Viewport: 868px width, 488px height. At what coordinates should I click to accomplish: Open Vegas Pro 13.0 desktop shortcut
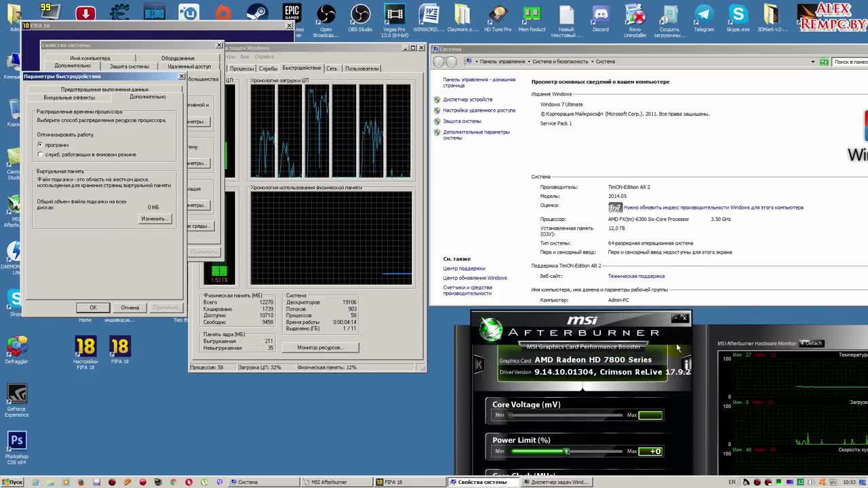coord(394,19)
